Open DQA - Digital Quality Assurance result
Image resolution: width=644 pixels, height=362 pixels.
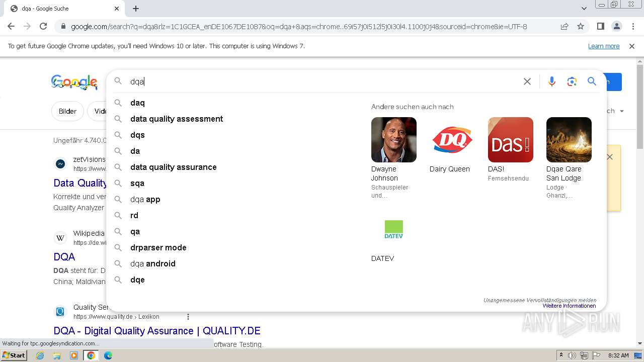(157, 331)
